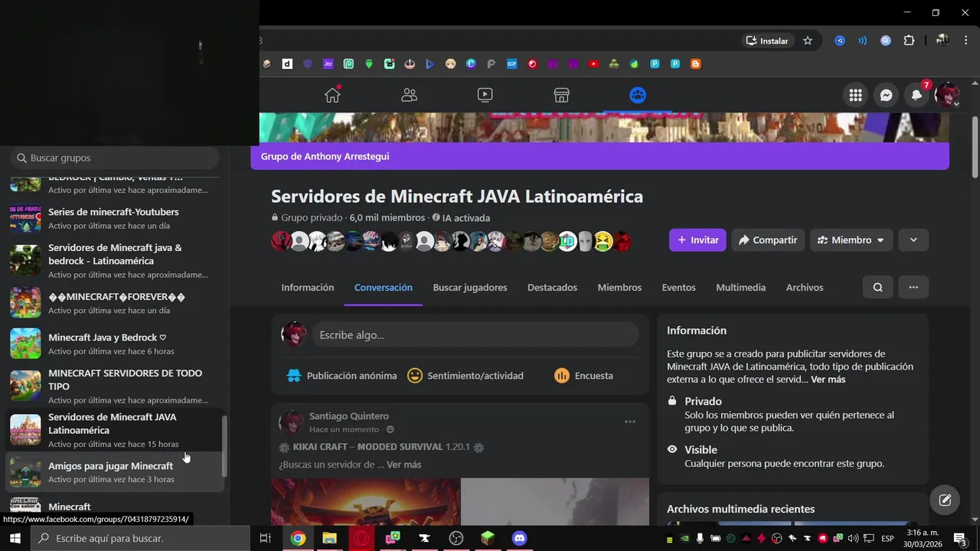Click the new message pencil floating button
980x551 pixels.
click(x=945, y=500)
